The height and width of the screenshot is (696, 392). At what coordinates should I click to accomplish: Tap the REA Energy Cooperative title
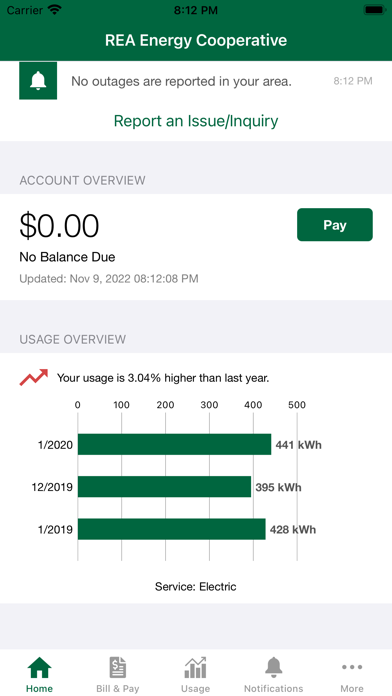196,40
